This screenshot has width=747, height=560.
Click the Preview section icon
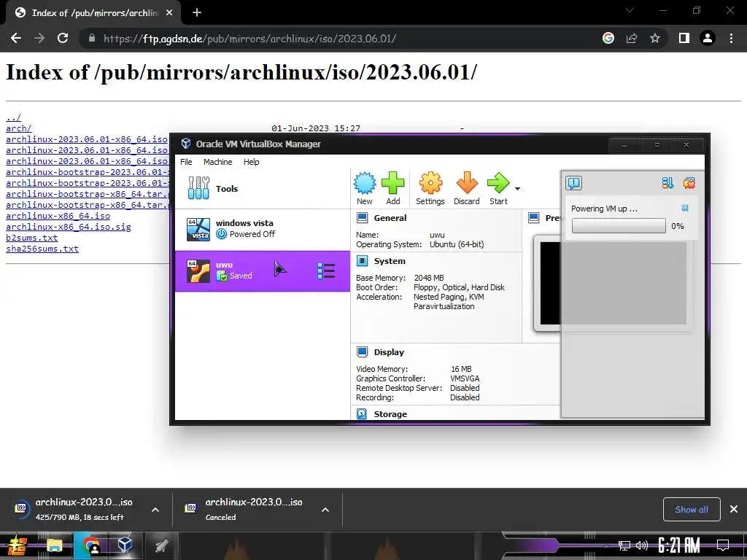(x=534, y=218)
